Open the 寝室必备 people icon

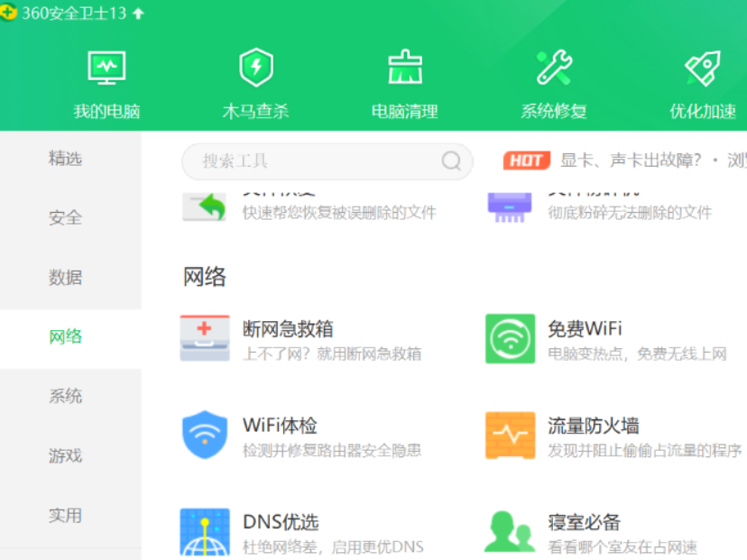[x=509, y=531]
